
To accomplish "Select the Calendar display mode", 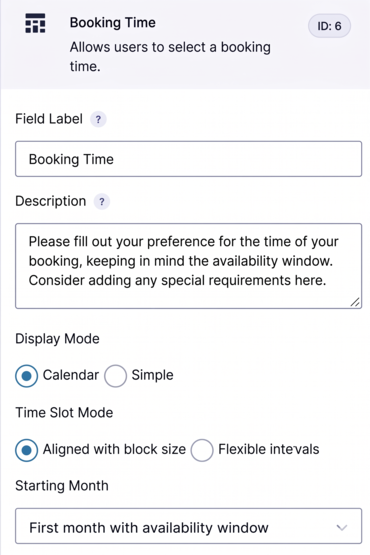I will (27, 376).
